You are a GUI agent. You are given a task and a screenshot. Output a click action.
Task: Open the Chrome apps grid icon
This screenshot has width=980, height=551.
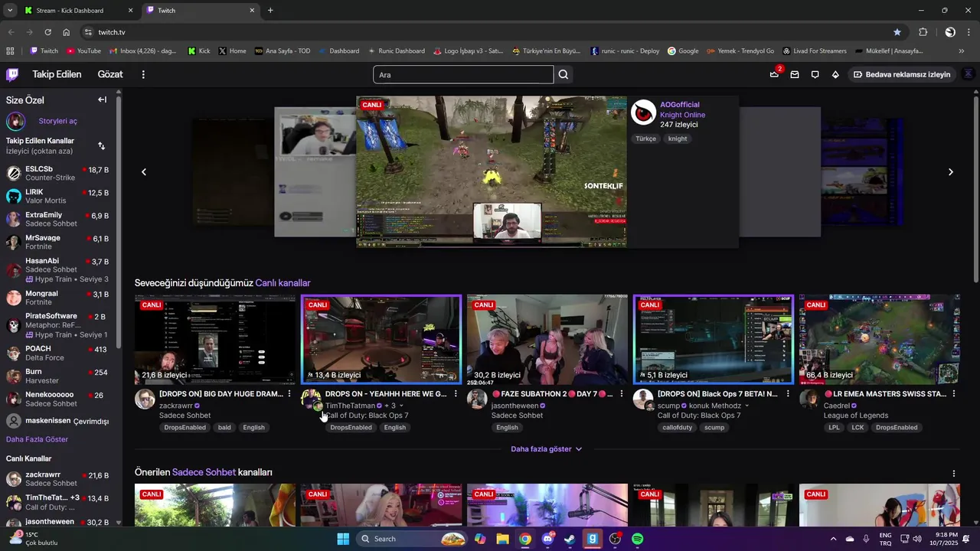click(10, 51)
